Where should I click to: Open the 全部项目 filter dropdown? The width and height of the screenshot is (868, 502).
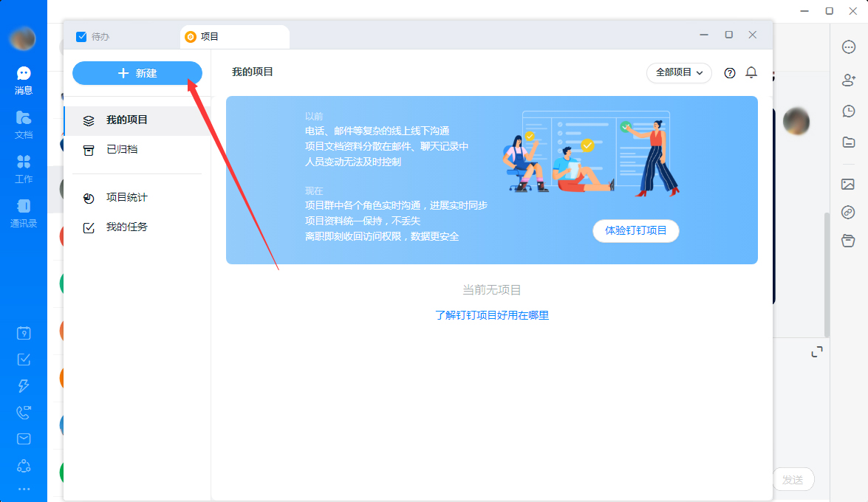pyautogui.click(x=678, y=73)
